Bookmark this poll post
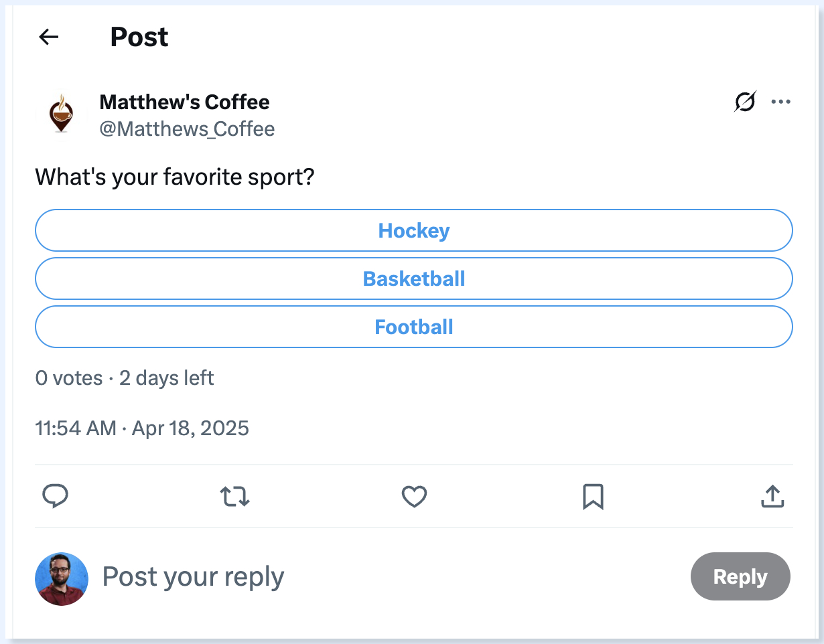 [x=593, y=496]
